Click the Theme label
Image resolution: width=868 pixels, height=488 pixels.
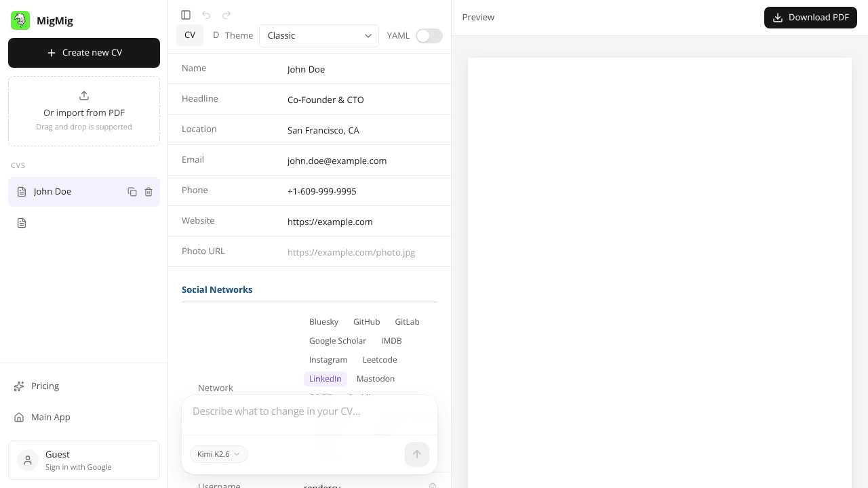click(239, 36)
